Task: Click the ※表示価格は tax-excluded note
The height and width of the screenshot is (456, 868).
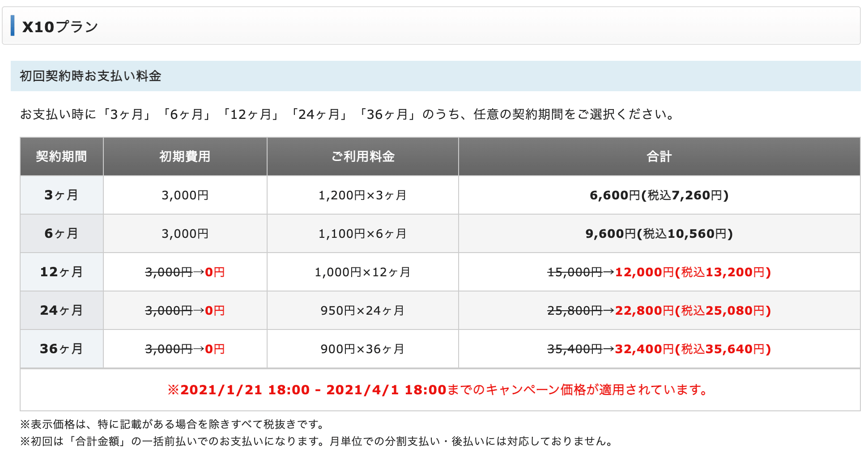Action: click(172, 424)
